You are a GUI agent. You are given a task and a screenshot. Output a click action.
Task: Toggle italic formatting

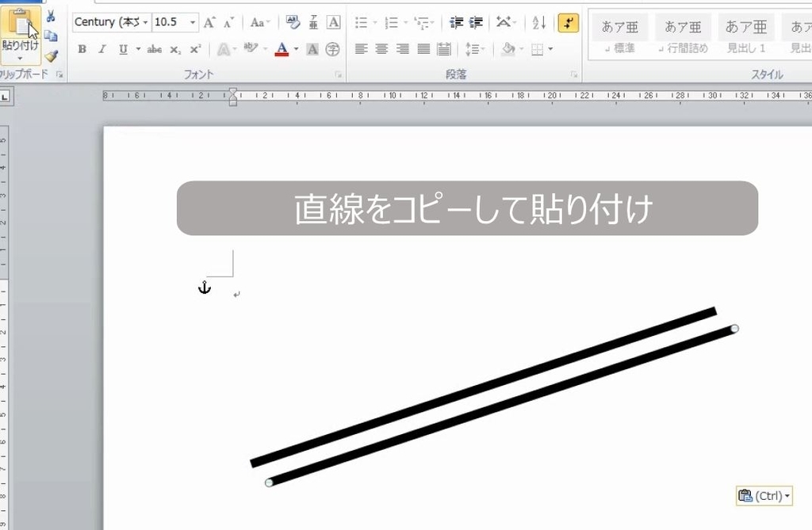tap(102, 48)
